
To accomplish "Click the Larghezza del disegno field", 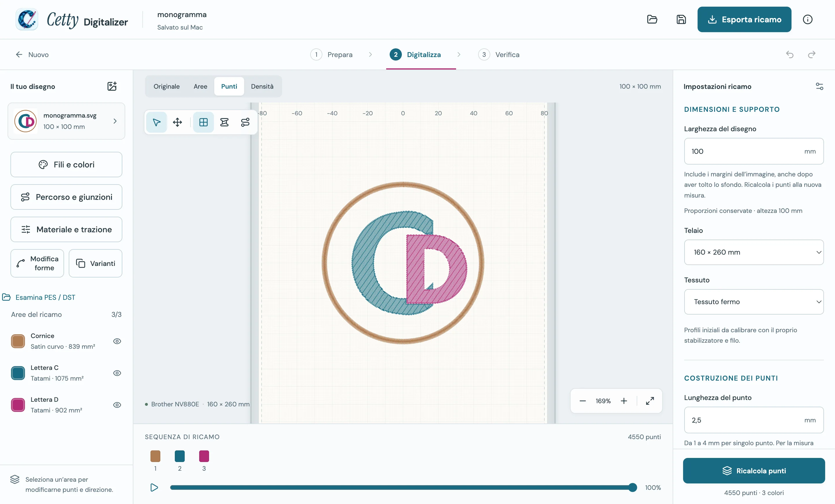I will [x=754, y=151].
